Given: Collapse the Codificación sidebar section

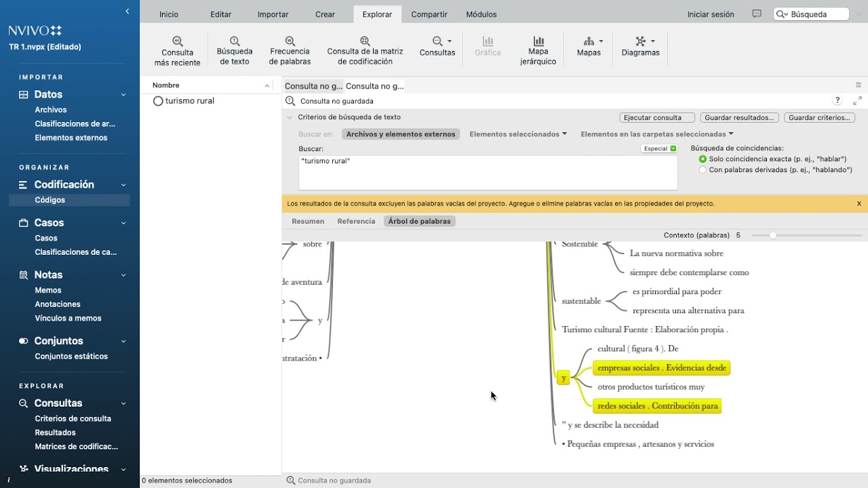Looking at the screenshot, I should pyautogui.click(x=123, y=185).
